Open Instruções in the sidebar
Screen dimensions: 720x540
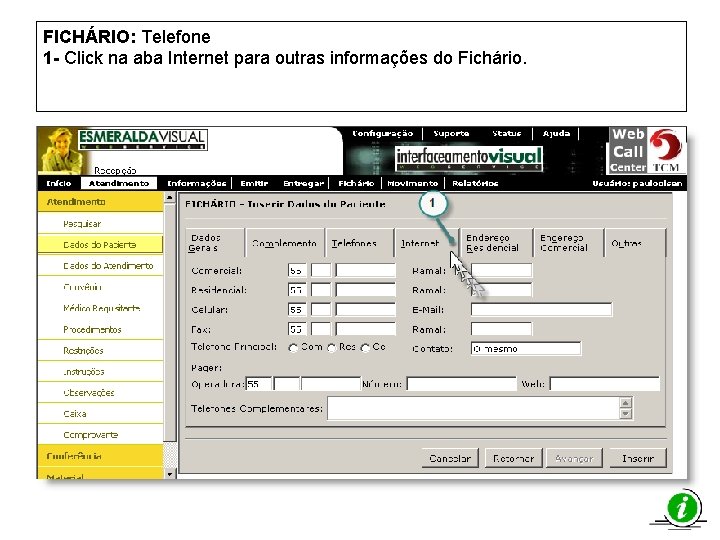point(100,371)
